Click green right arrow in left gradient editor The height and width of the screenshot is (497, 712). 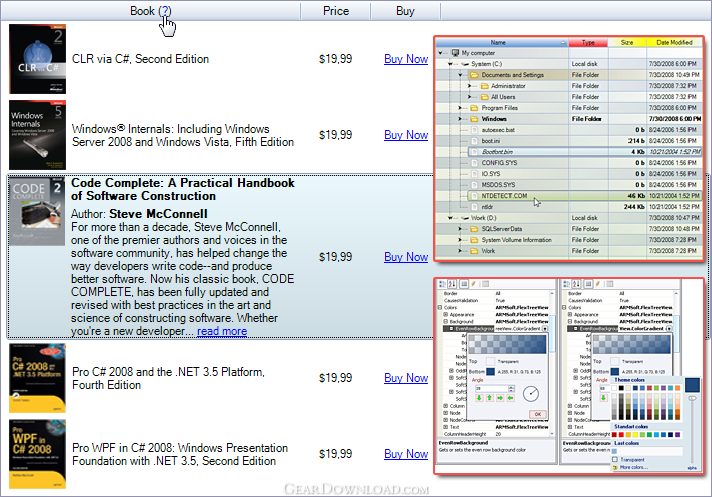pyautogui.click(x=500, y=398)
